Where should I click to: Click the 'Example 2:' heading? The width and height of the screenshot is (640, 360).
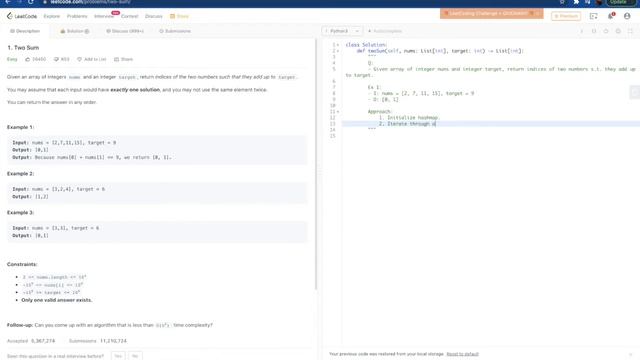point(20,173)
